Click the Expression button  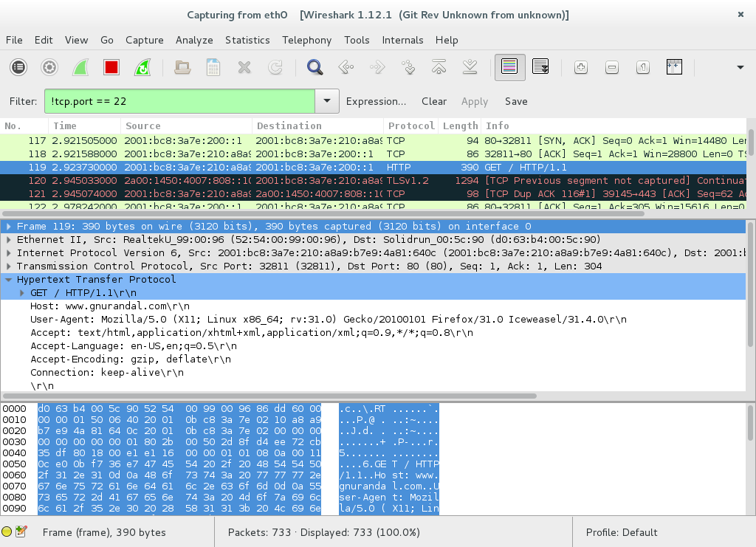[x=377, y=101]
